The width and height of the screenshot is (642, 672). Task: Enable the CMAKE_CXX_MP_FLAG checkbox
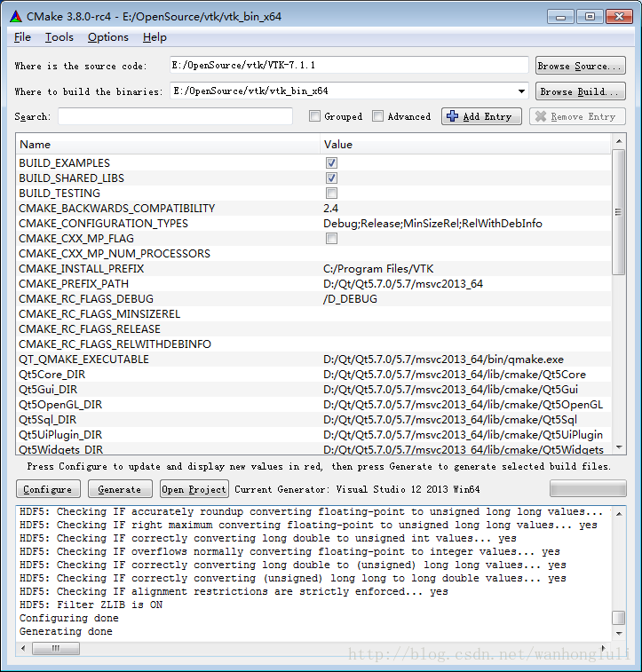331,239
